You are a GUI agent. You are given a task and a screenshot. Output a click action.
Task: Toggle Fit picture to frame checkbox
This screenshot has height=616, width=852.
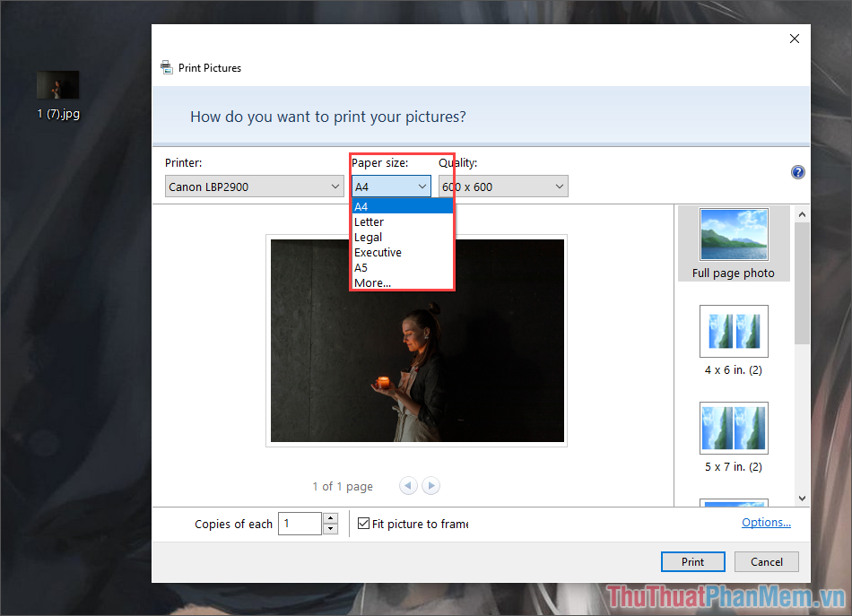tap(363, 523)
